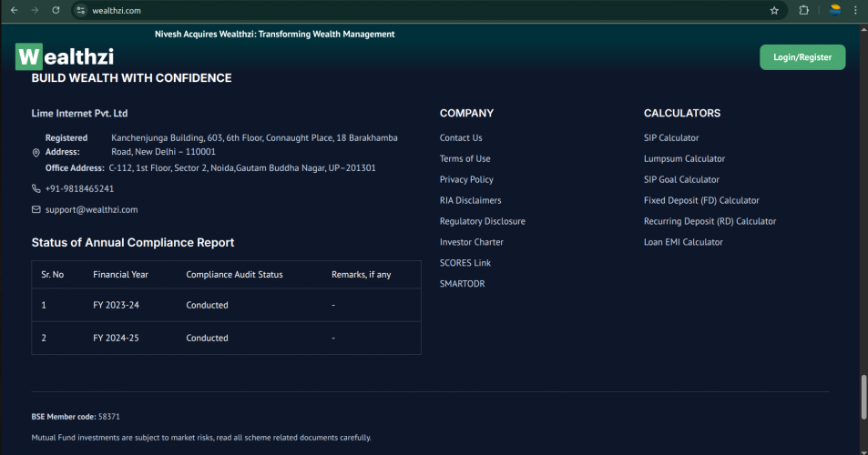Open SIP Goal Calculator
The image size is (868, 455).
[x=681, y=179]
